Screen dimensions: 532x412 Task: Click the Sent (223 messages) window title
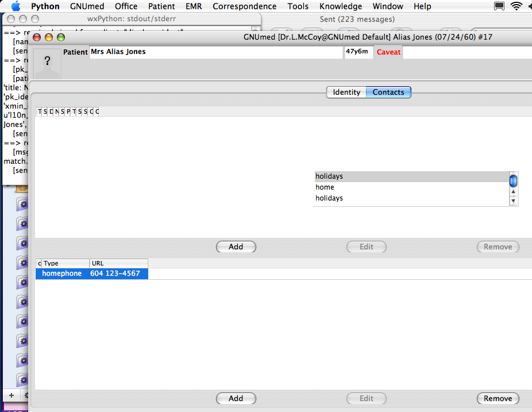(x=357, y=20)
